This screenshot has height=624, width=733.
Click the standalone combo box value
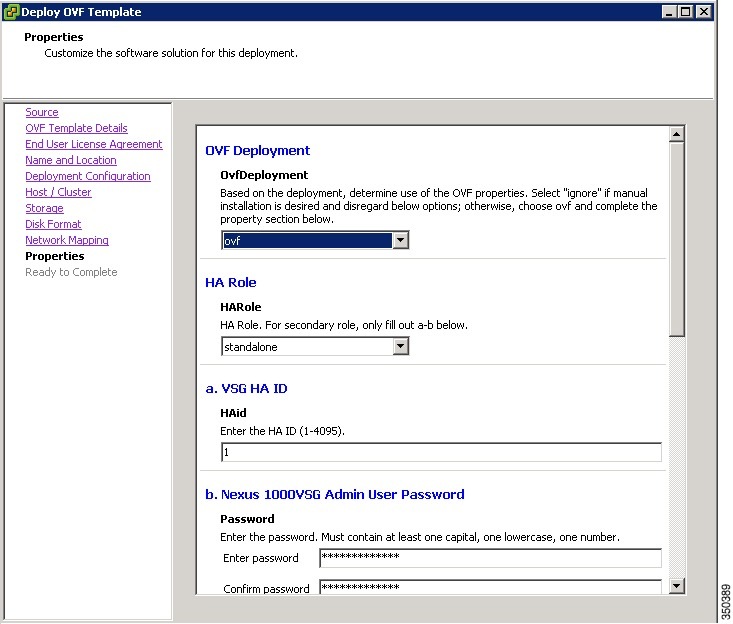(307, 346)
